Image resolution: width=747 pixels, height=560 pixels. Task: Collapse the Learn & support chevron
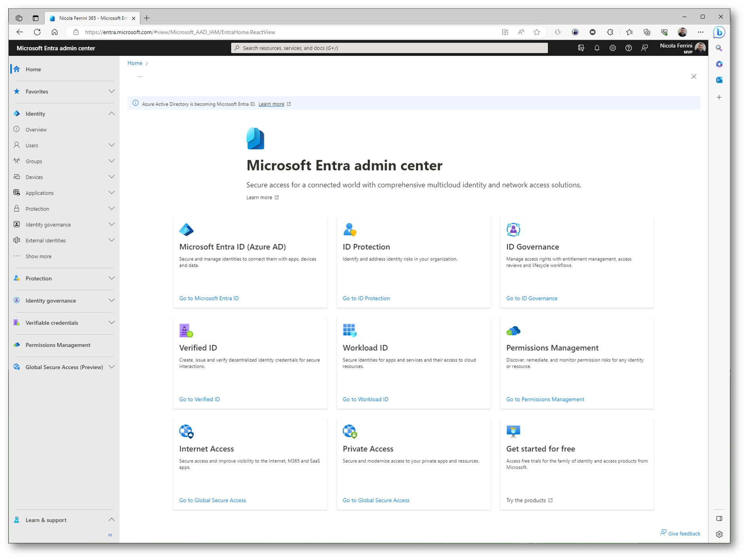point(112,520)
